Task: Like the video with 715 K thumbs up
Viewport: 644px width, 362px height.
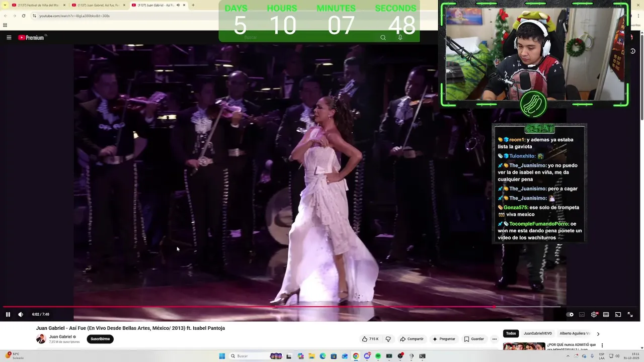Action: (x=370, y=339)
